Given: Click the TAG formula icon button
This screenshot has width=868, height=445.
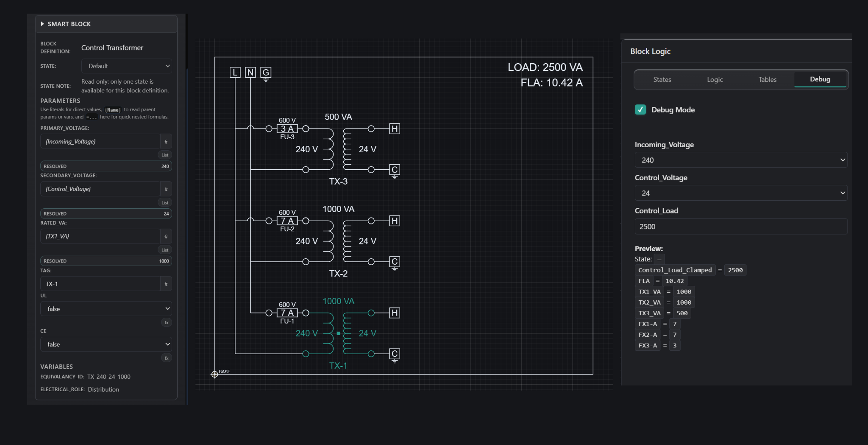Looking at the screenshot, I should 166,284.
